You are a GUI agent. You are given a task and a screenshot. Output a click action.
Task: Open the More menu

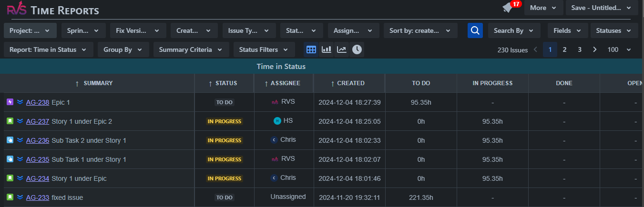click(543, 8)
